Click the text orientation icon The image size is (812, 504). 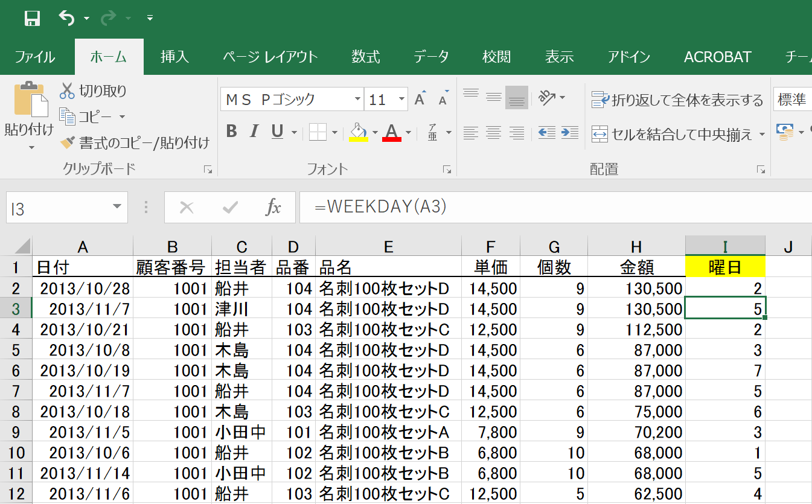(x=547, y=97)
